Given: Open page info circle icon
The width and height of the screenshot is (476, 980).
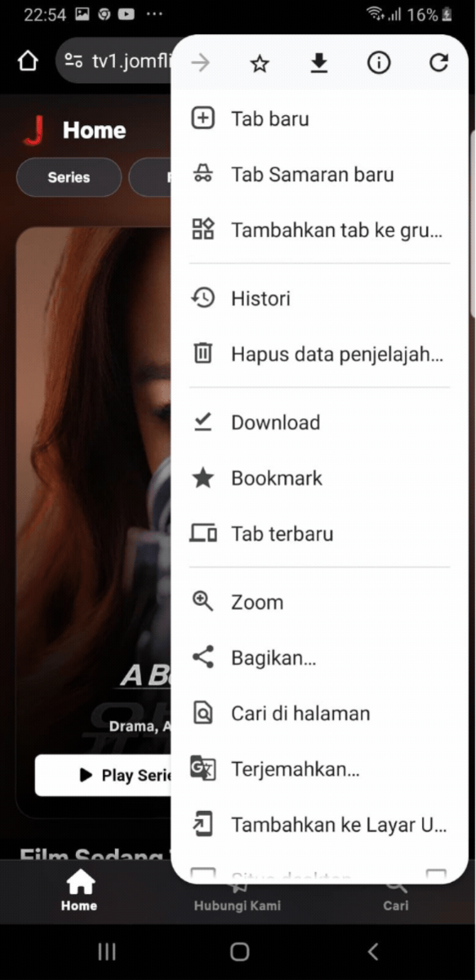Looking at the screenshot, I should [x=379, y=63].
